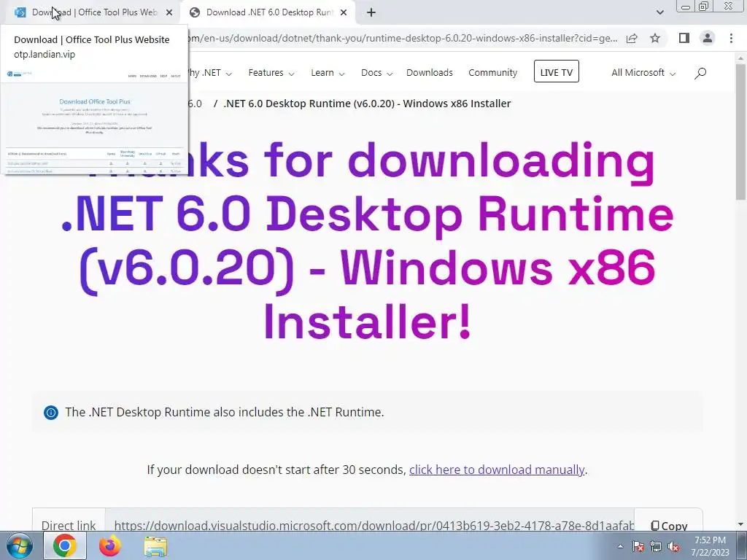This screenshot has height=560, width=747.
Task: Click the breadcrumb text 'Windows x86 Installer'
Action: pyautogui.click(x=457, y=104)
